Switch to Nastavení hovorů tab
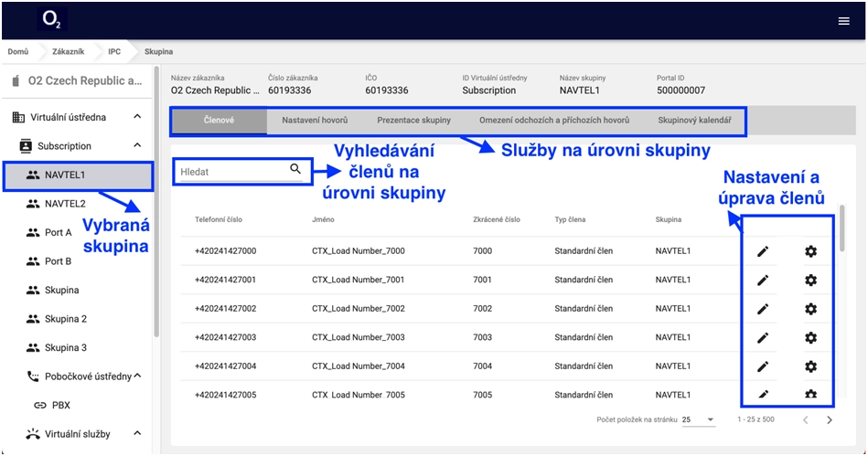The image size is (868, 456). tap(315, 121)
